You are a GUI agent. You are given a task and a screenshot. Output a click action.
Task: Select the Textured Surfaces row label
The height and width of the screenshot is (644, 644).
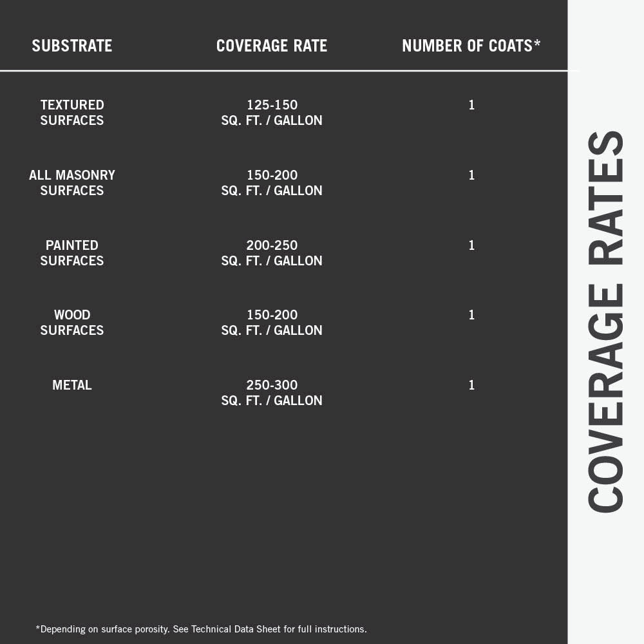(72, 113)
